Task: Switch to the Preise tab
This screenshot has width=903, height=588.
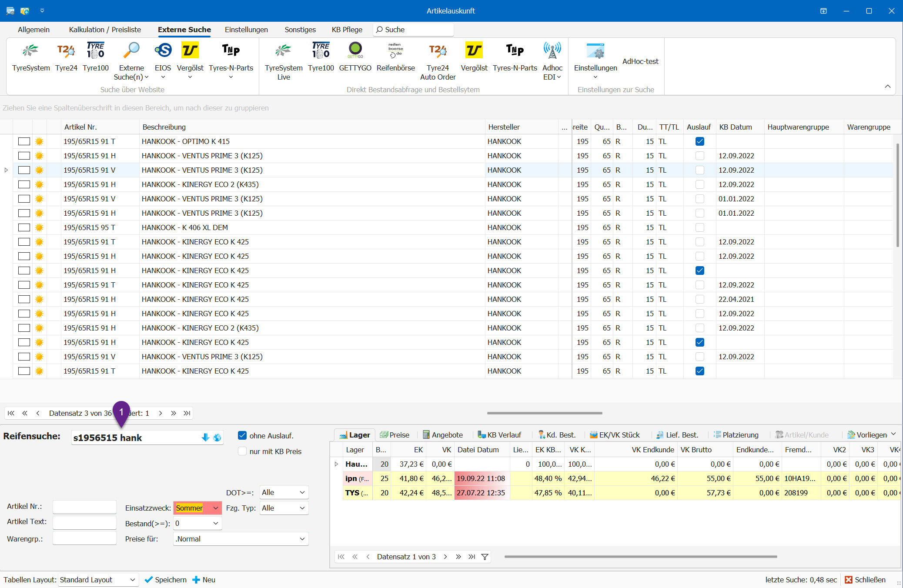Action: (x=395, y=435)
